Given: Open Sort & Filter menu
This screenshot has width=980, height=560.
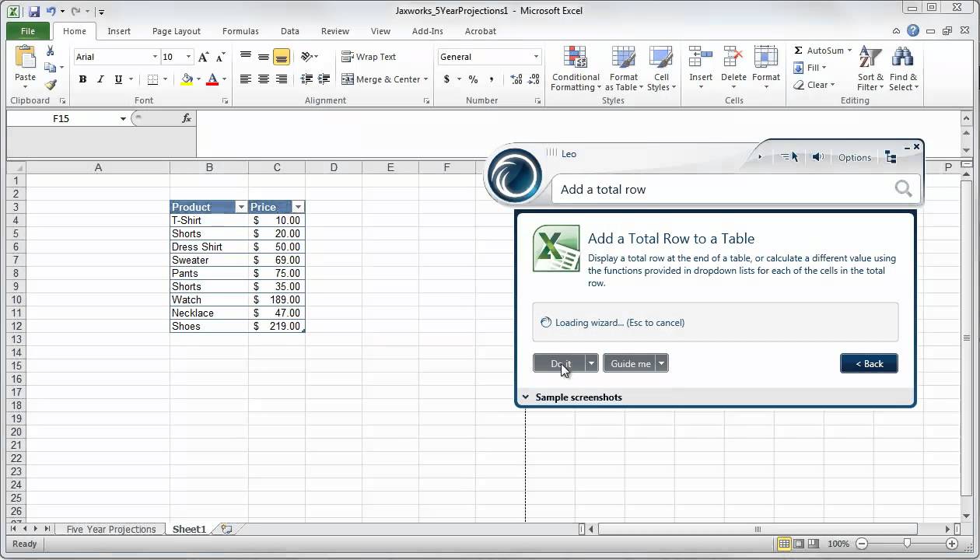Looking at the screenshot, I should coord(870,68).
